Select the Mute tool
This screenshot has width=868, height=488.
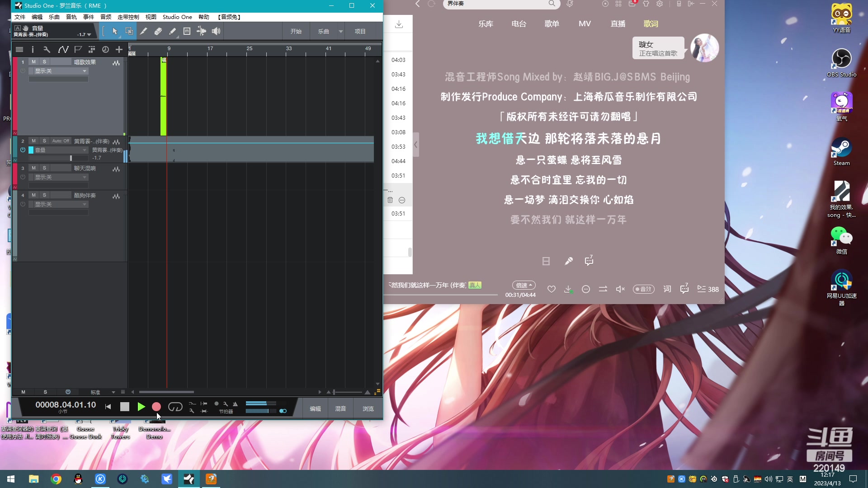tap(187, 31)
